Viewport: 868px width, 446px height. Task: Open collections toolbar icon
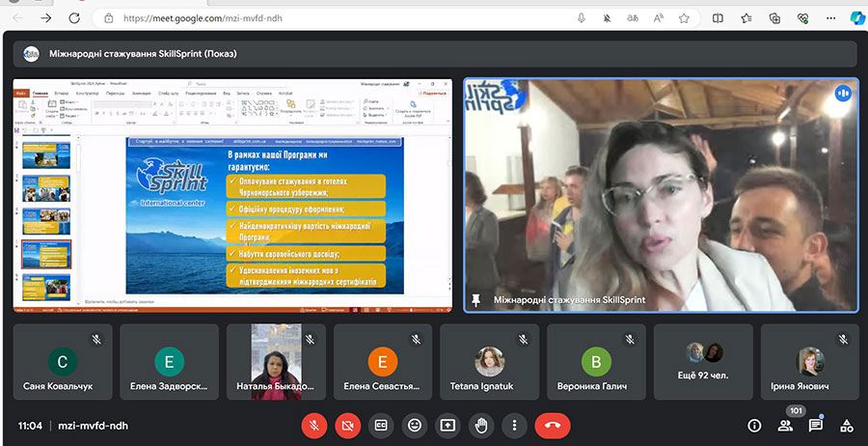tap(775, 17)
